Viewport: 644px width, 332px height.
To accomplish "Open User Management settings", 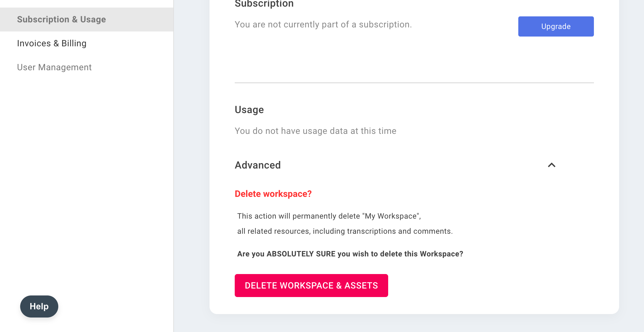I will click(x=54, y=67).
